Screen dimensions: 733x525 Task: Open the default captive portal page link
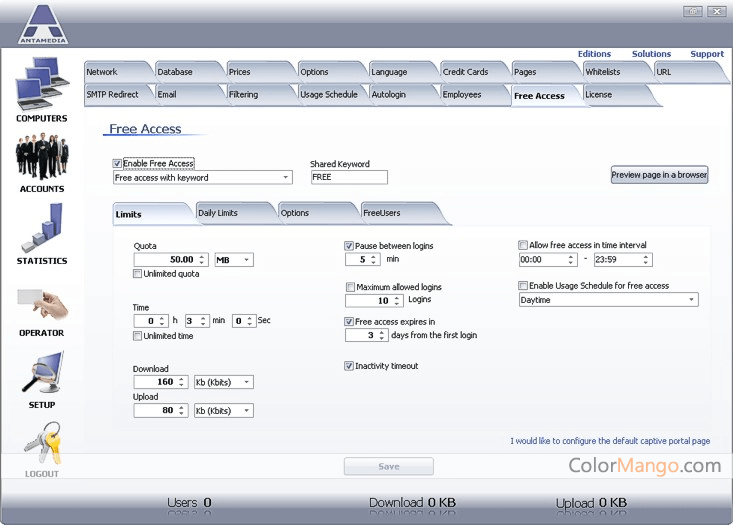(x=609, y=441)
